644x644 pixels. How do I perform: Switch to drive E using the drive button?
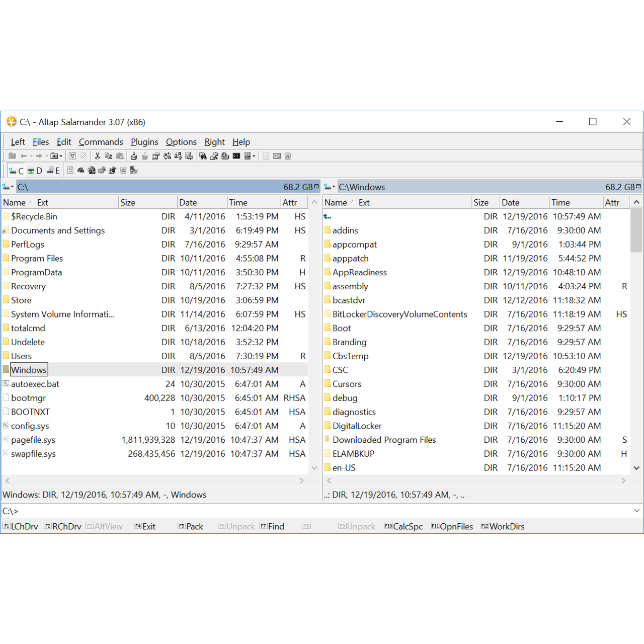tap(53, 170)
